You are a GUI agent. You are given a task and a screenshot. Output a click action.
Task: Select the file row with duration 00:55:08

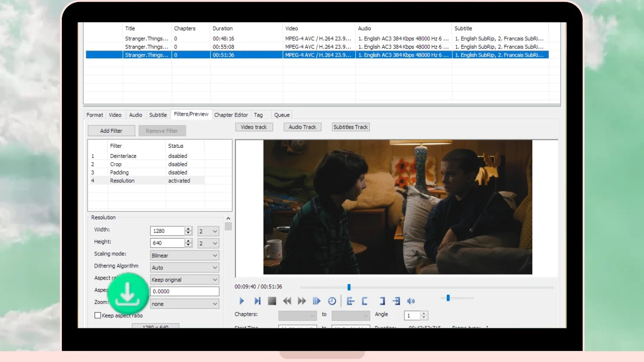[x=317, y=47]
